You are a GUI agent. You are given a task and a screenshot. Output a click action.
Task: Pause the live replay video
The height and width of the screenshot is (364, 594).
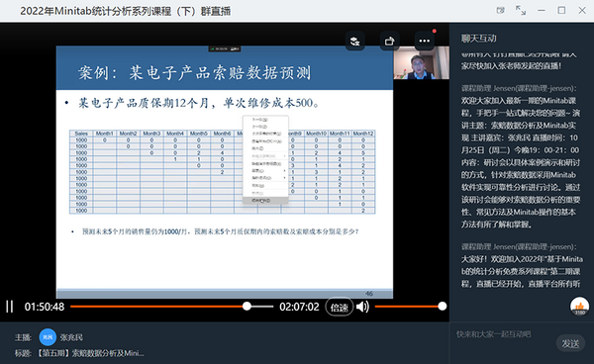click(10, 307)
